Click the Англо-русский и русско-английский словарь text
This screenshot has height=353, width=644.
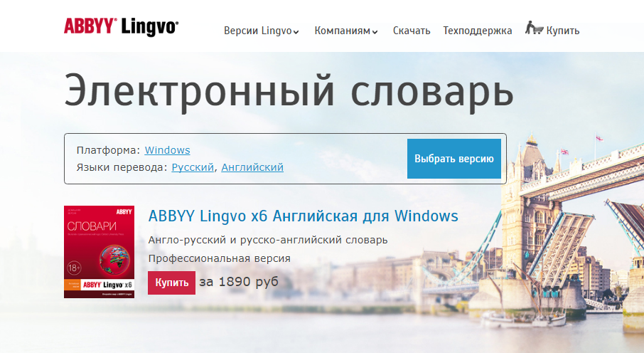tap(268, 240)
